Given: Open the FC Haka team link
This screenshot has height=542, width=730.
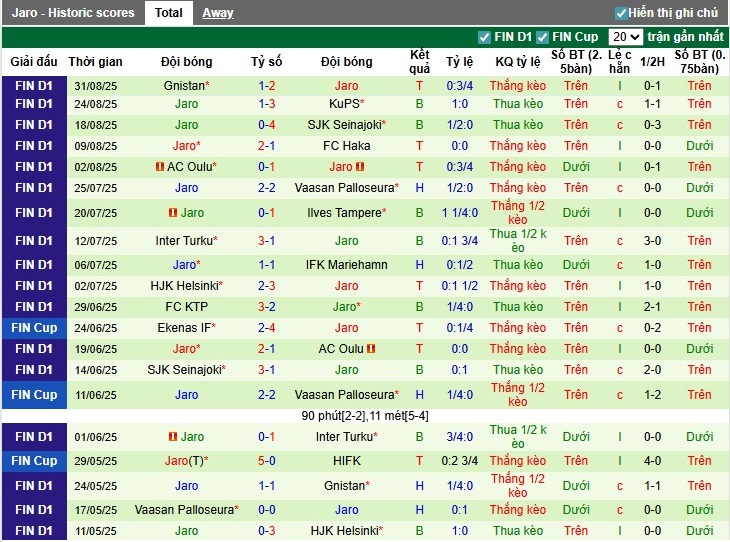Looking at the screenshot, I should point(346,146).
